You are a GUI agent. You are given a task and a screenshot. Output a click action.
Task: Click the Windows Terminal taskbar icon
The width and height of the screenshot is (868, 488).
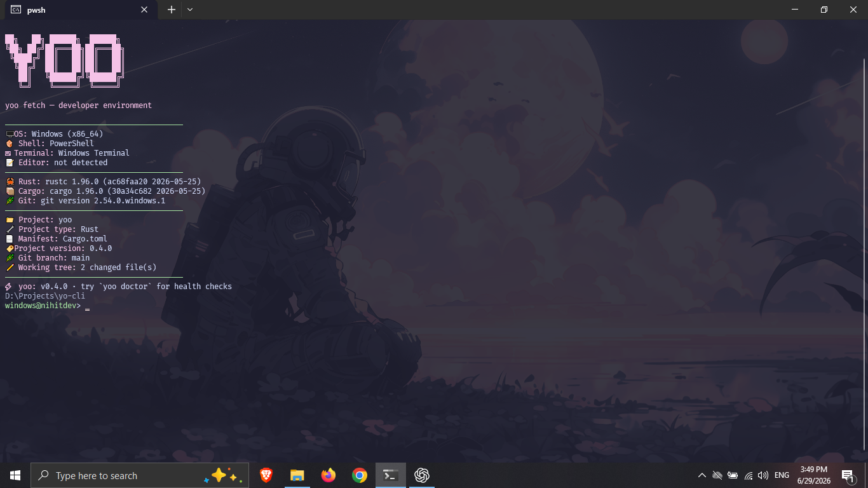point(391,475)
